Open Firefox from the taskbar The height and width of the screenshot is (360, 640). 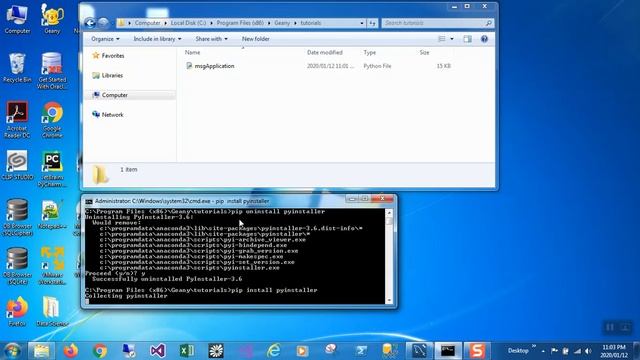coord(71,351)
